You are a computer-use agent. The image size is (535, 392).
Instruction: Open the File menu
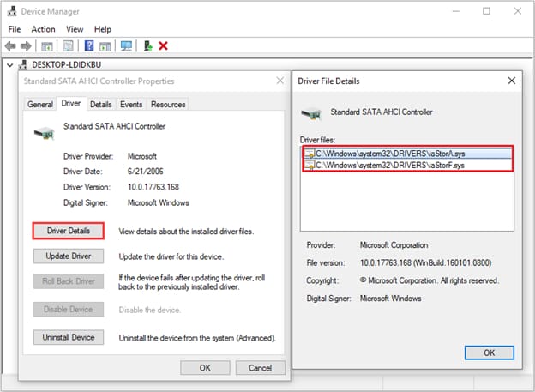(x=15, y=29)
